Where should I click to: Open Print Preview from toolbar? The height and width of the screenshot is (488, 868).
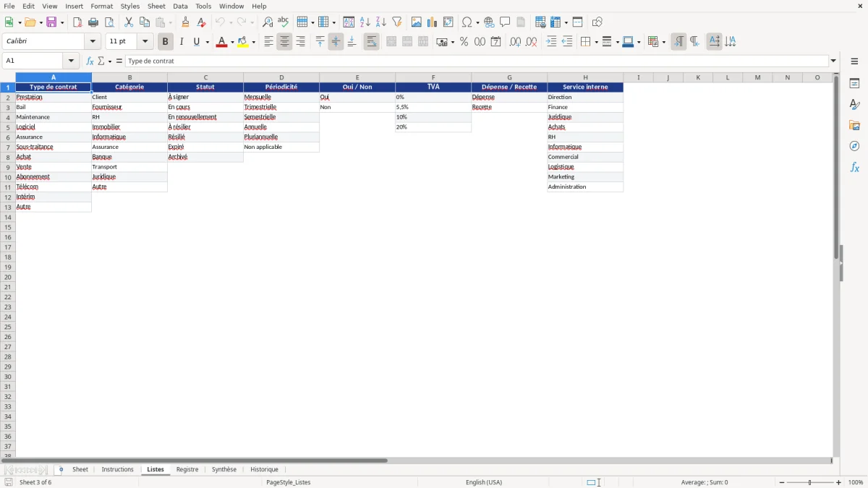[x=109, y=22]
